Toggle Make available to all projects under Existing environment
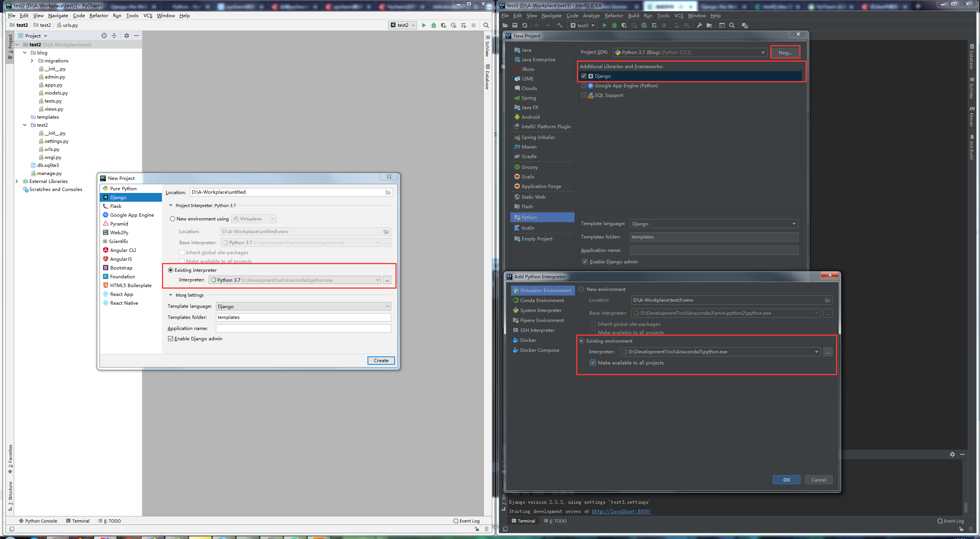 pos(593,363)
